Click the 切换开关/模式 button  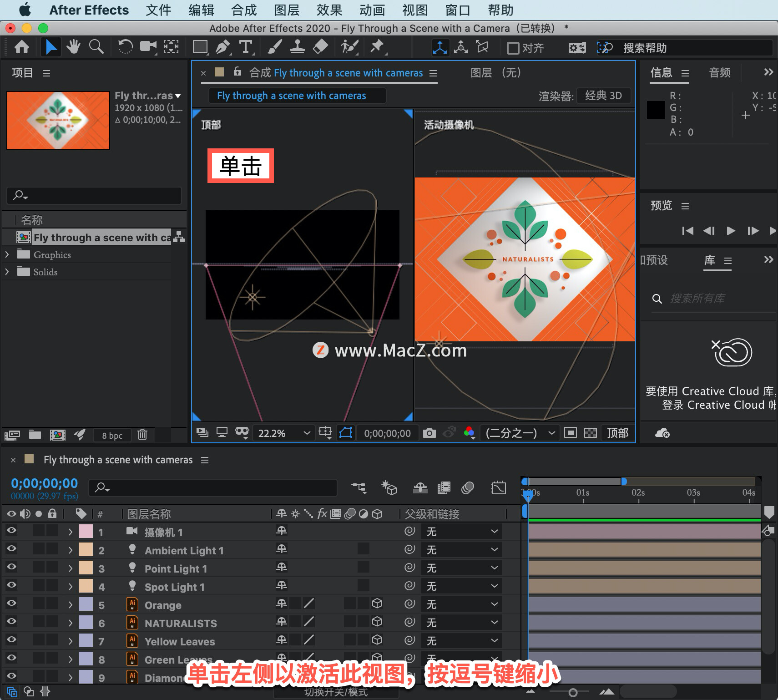[336, 692]
